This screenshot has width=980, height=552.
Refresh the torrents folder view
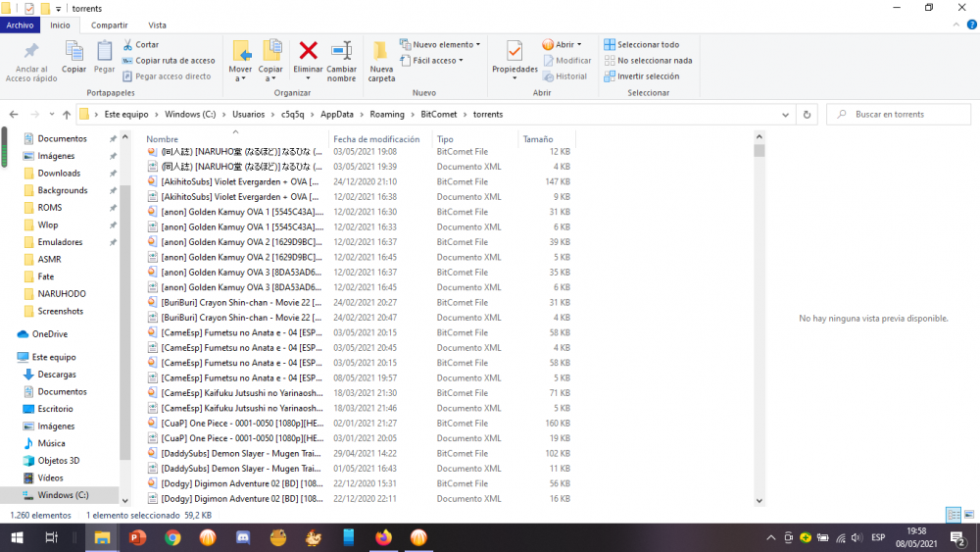click(x=807, y=115)
